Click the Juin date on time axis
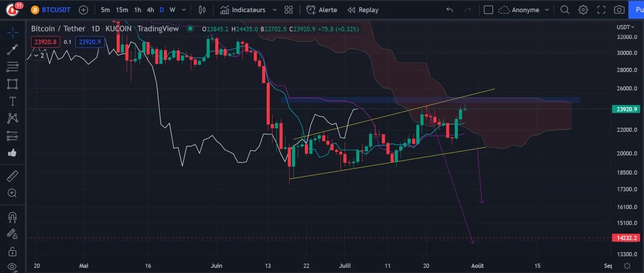Image resolution: width=644 pixels, height=273 pixels. pyautogui.click(x=217, y=266)
